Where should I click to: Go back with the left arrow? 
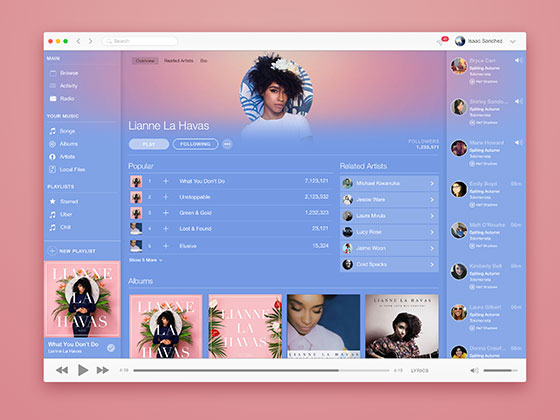coord(78,41)
